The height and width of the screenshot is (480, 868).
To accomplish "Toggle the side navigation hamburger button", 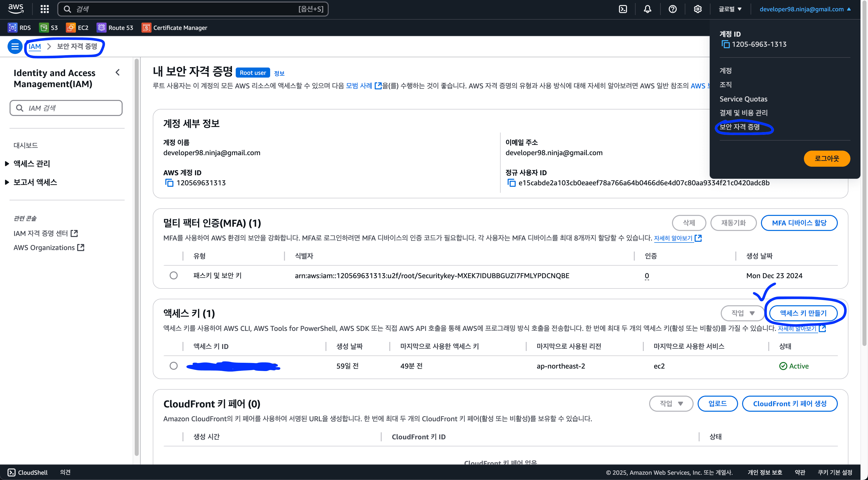I will coord(15,46).
